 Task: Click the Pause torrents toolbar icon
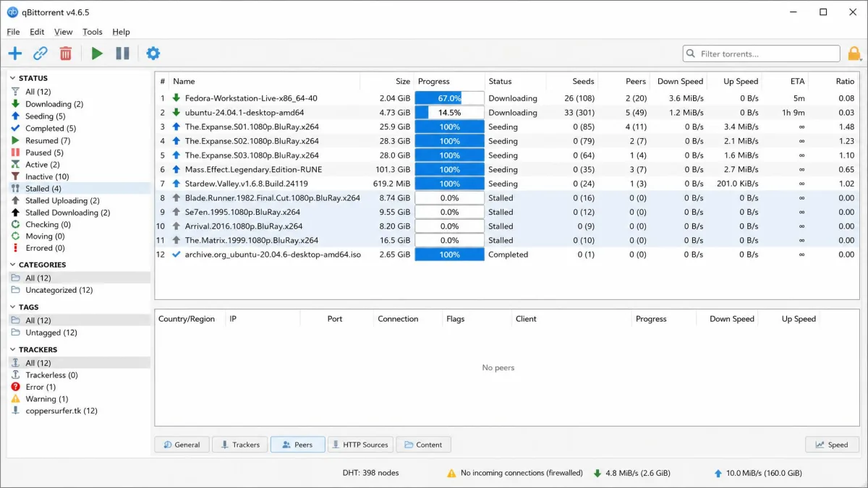point(123,53)
